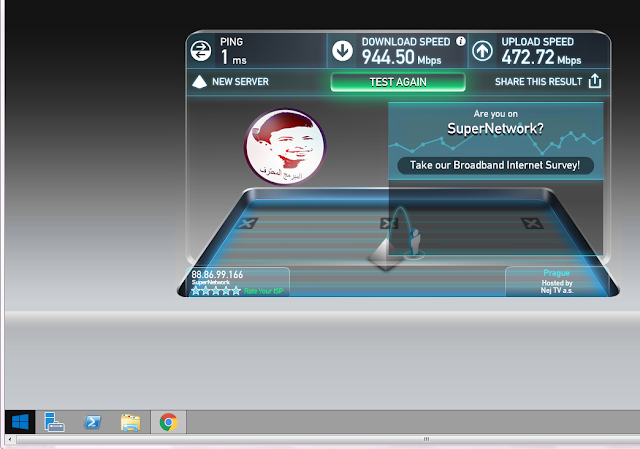The height and width of the screenshot is (449, 640).
Task: Click the download speed arrow icon
Action: (342, 51)
